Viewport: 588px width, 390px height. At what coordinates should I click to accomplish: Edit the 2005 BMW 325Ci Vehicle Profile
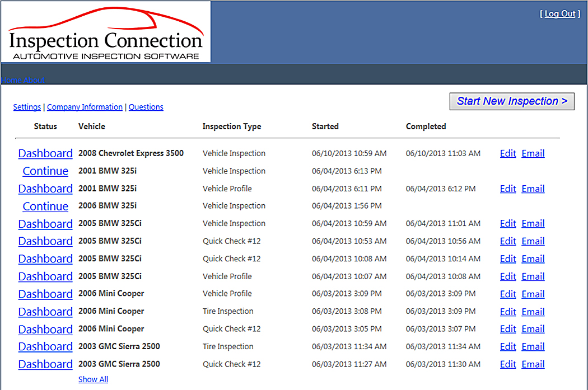508,276
